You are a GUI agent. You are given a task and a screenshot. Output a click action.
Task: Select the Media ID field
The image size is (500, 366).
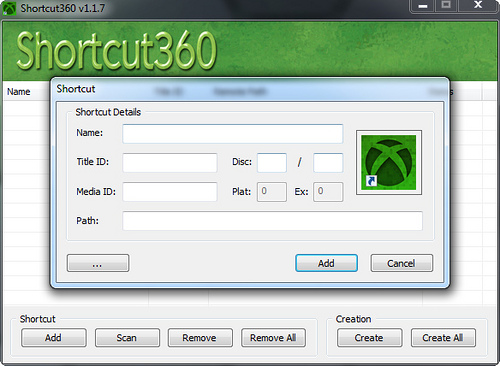pyautogui.click(x=170, y=192)
